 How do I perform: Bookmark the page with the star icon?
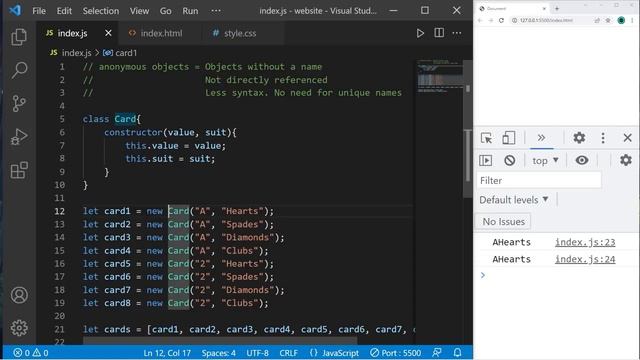[x=608, y=20]
